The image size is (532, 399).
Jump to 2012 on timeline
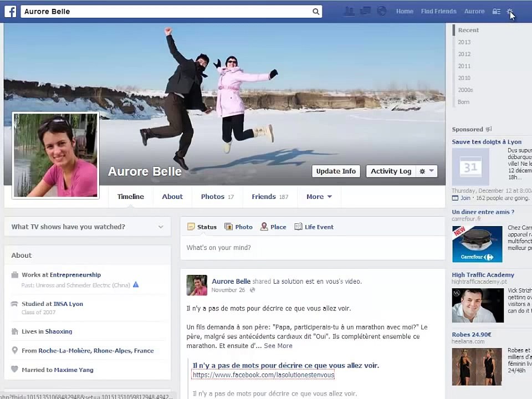(x=464, y=54)
